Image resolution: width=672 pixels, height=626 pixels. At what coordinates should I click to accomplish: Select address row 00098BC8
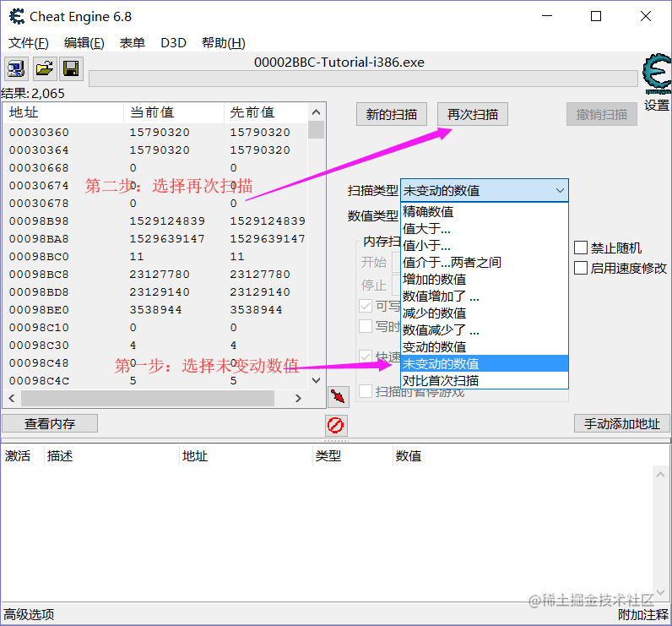click(x=155, y=275)
